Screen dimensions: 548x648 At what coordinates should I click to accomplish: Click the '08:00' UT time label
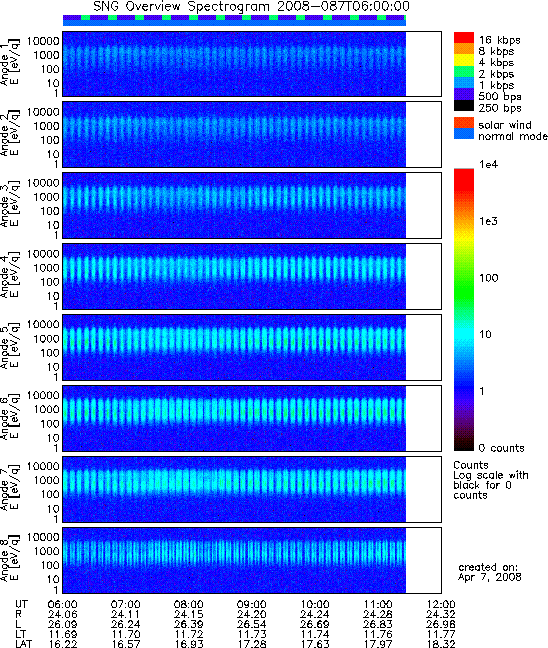point(188,605)
